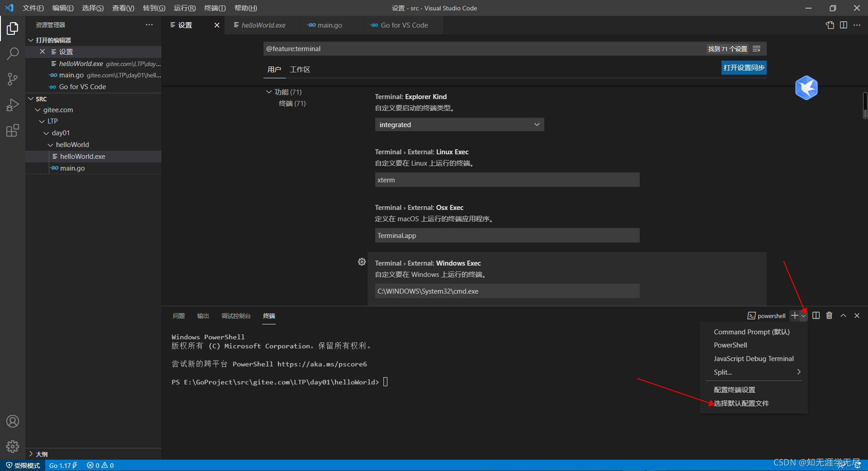Screen dimensions: 868x471
Task: Split the editor to the right
Action: click(844, 25)
